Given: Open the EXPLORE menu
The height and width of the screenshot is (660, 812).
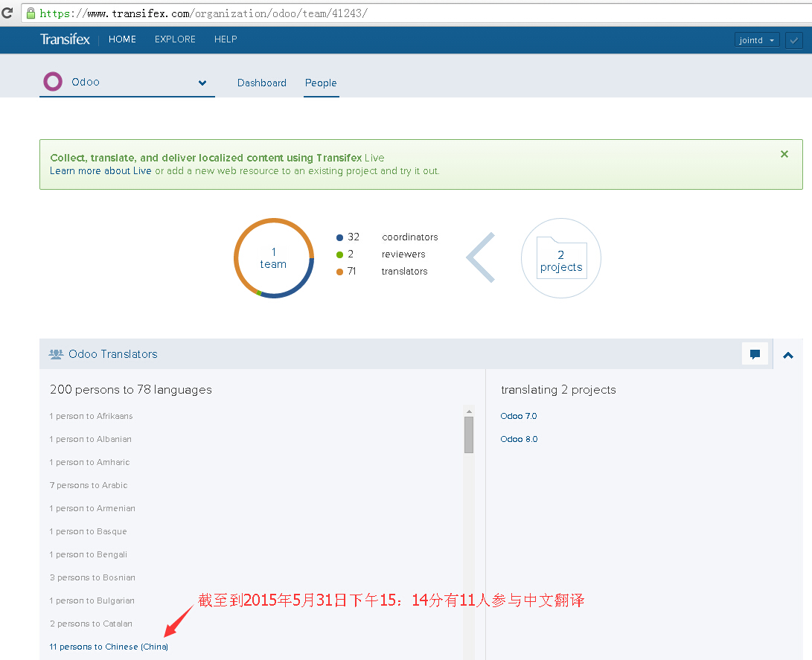Looking at the screenshot, I should click(175, 39).
